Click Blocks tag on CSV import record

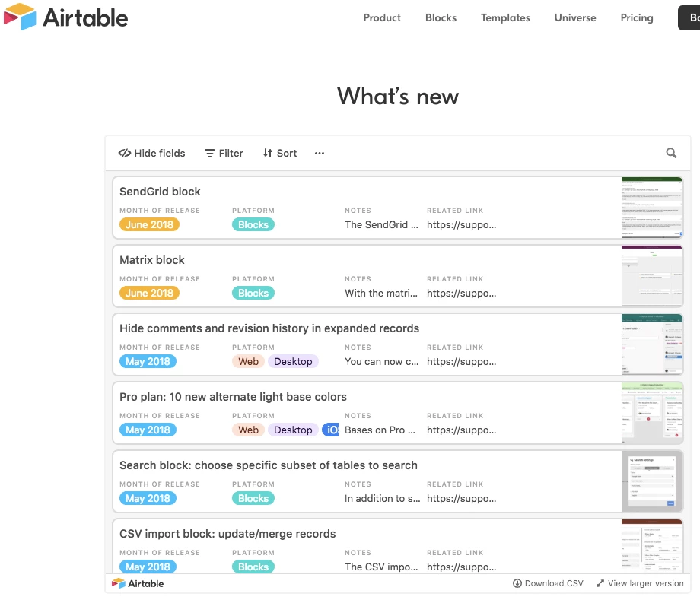click(x=253, y=567)
